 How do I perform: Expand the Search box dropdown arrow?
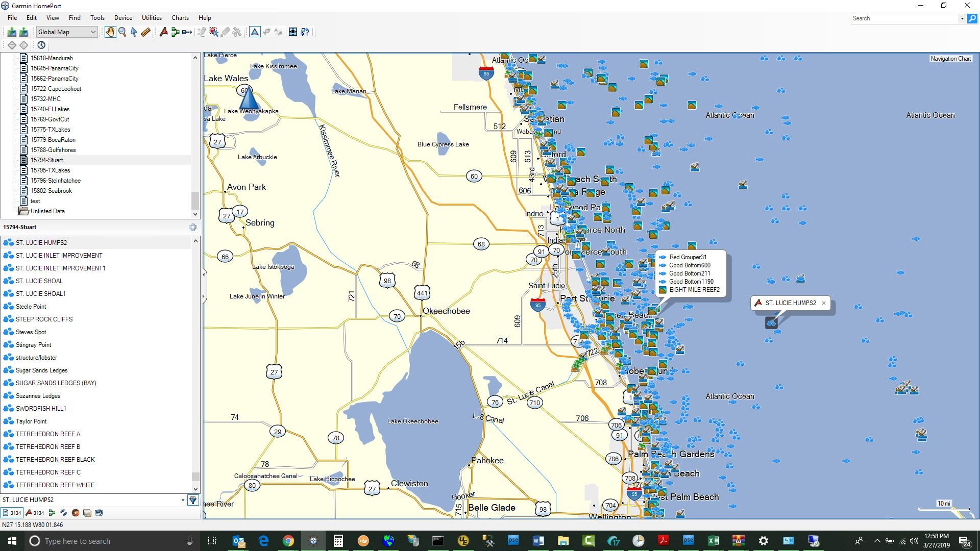pyautogui.click(x=962, y=18)
